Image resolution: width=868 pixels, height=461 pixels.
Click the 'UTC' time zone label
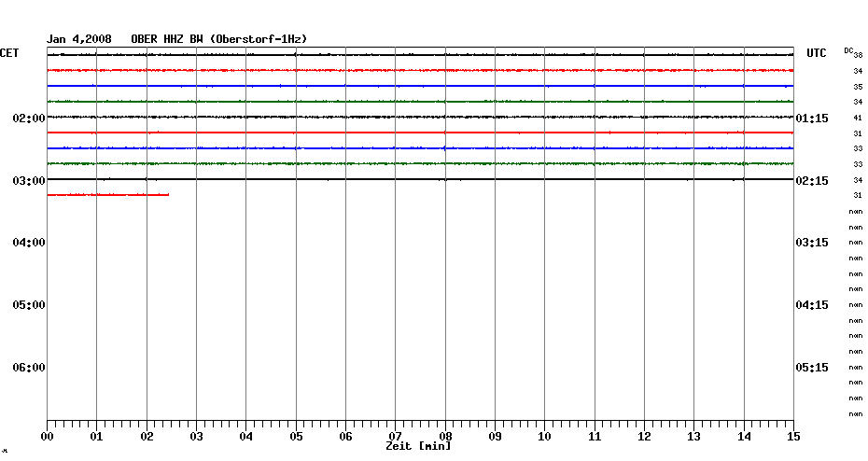[x=817, y=53]
